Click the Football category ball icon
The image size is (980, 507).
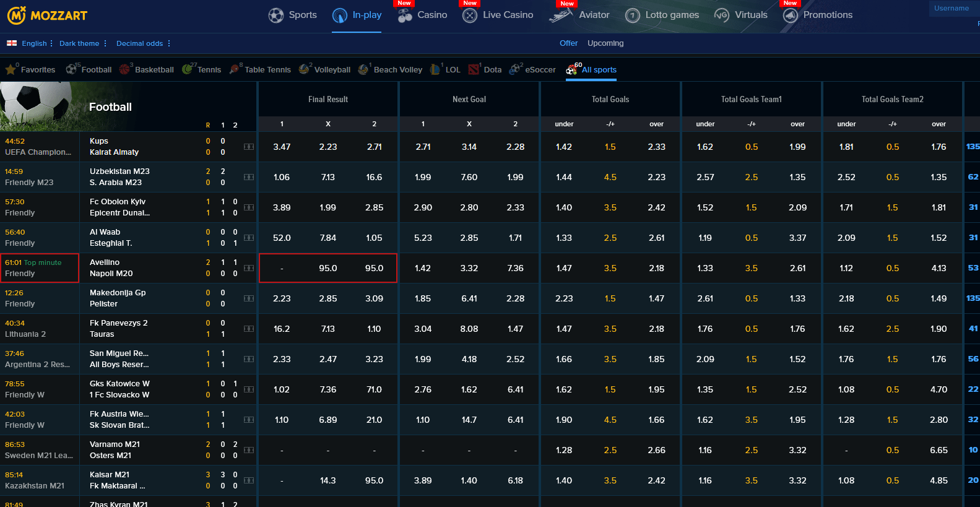pyautogui.click(x=71, y=69)
